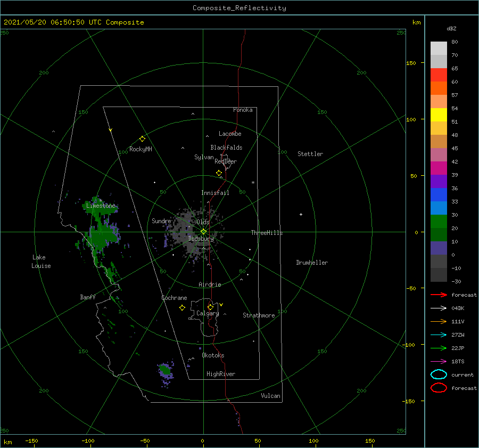The width and height of the screenshot is (479, 448).
Task: Select the magenta 18TS arrow in legend
Action: point(439,362)
